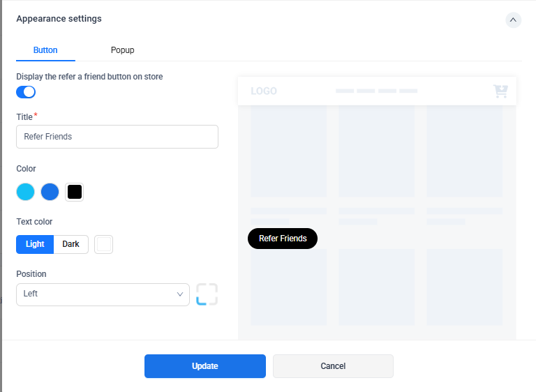The height and width of the screenshot is (392, 536).
Task: Click the first product thumbnail in preview
Action: point(288,152)
